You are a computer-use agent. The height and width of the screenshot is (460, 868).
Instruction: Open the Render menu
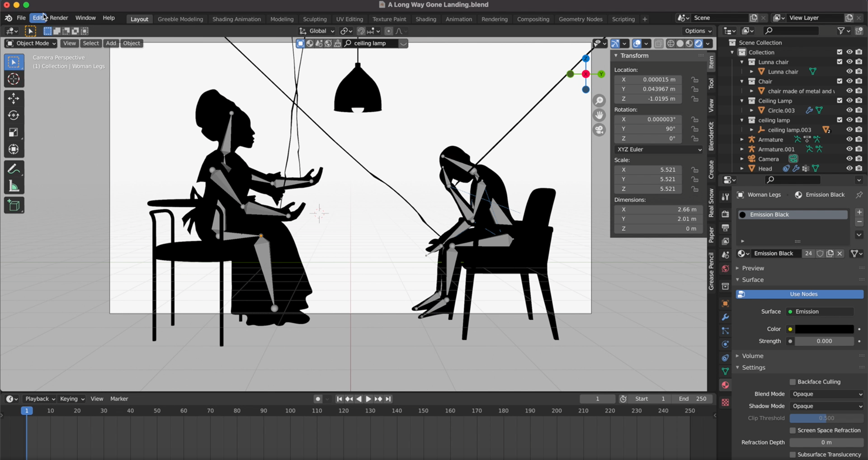[x=59, y=18]
